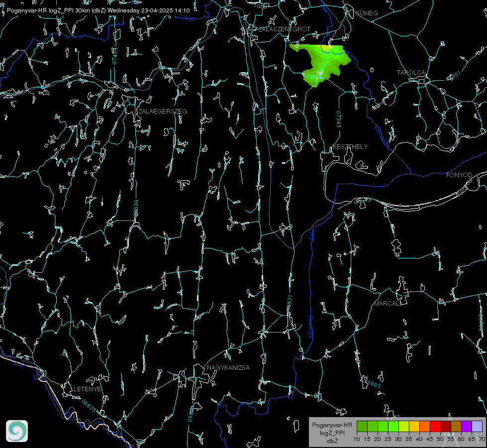Click the TAPOLCA town label

coord(411,73)
